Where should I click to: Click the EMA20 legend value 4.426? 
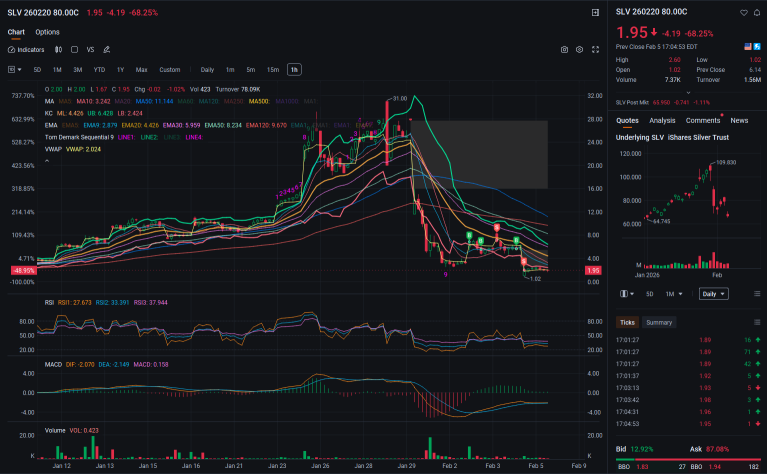tap(140, 125)
